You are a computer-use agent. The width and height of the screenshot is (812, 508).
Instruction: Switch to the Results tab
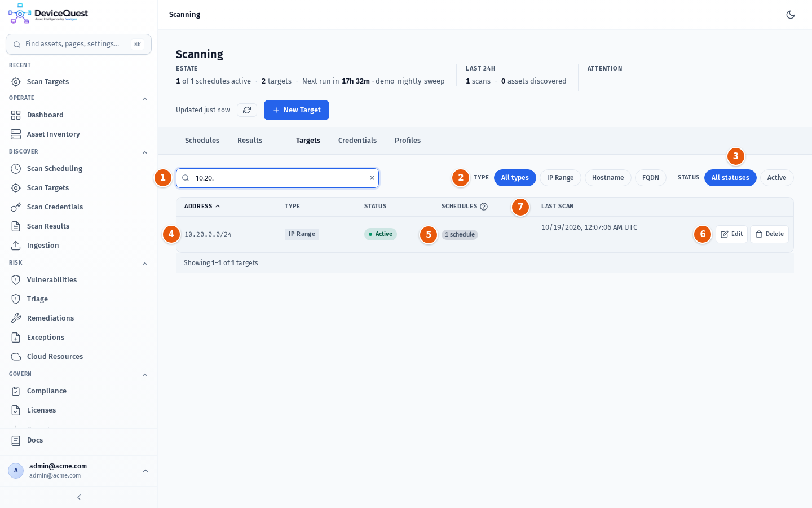pyautogui.click(x=250, y=141)
